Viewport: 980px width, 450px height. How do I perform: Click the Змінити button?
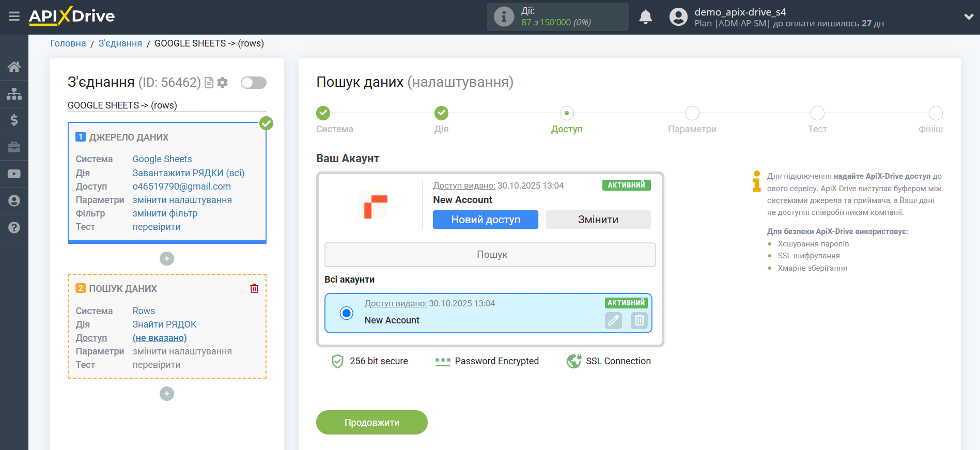598,220
